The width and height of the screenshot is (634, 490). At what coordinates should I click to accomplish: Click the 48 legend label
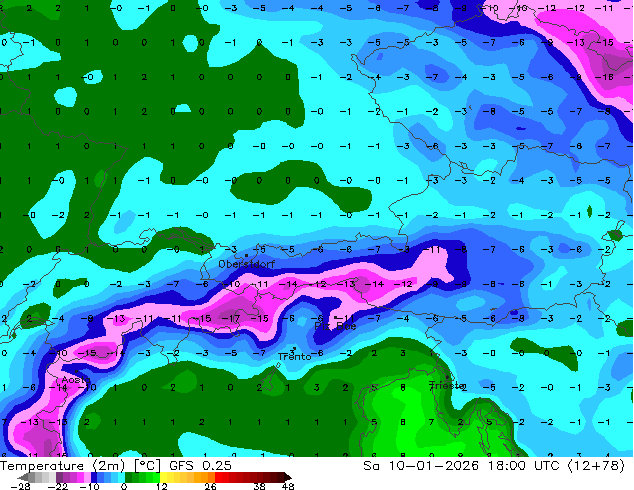tap(288, 486)
